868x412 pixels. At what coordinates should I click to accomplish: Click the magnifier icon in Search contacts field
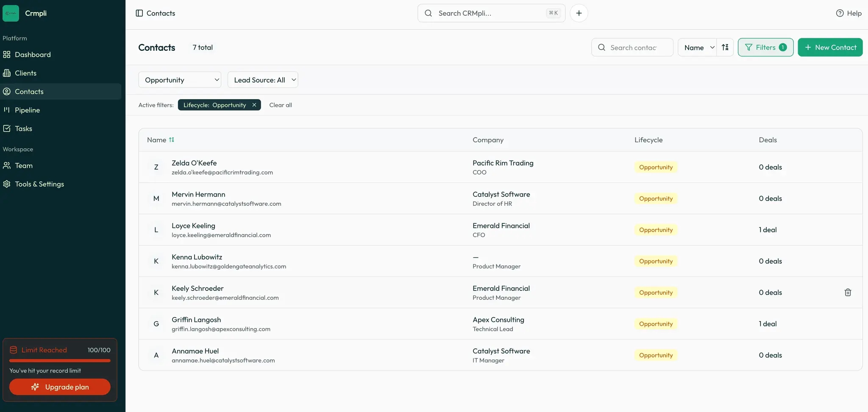click(601, 47)
